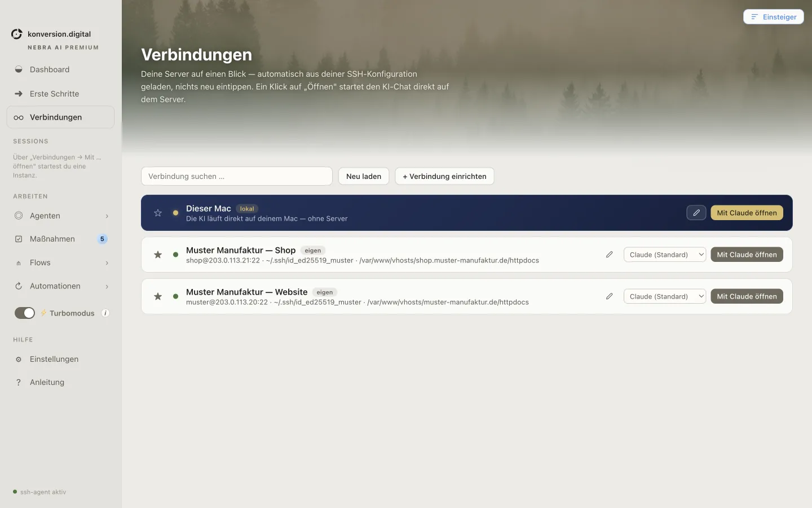812x508 pixels.
Task: Open Muster Manufaktur — Website with Claude
Action: pyautogui.click(x=747, y=296)
